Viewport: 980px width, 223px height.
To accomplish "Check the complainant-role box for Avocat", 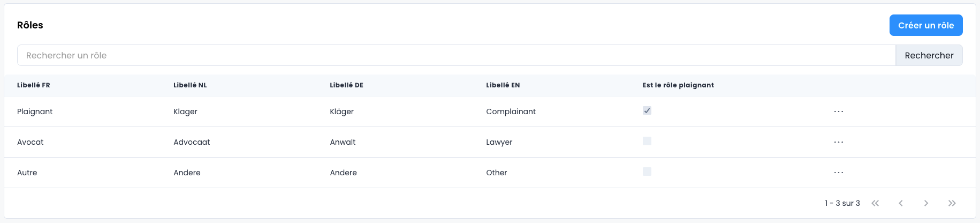I will [x=647, y=141].
